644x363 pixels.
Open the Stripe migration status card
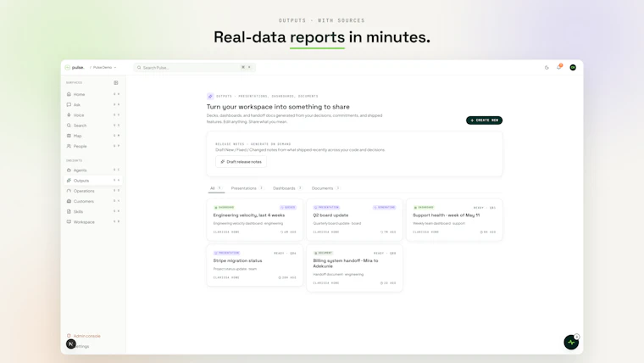(255, 265)
